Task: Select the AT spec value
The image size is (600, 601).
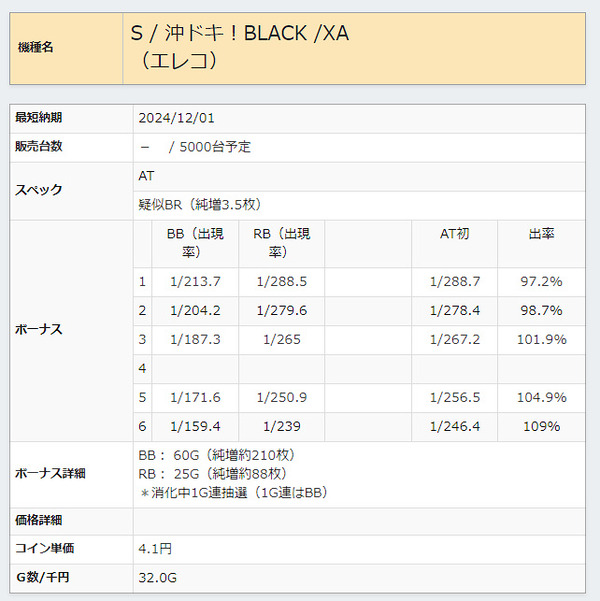Action: pyautogui.click(x=146, y=176)
